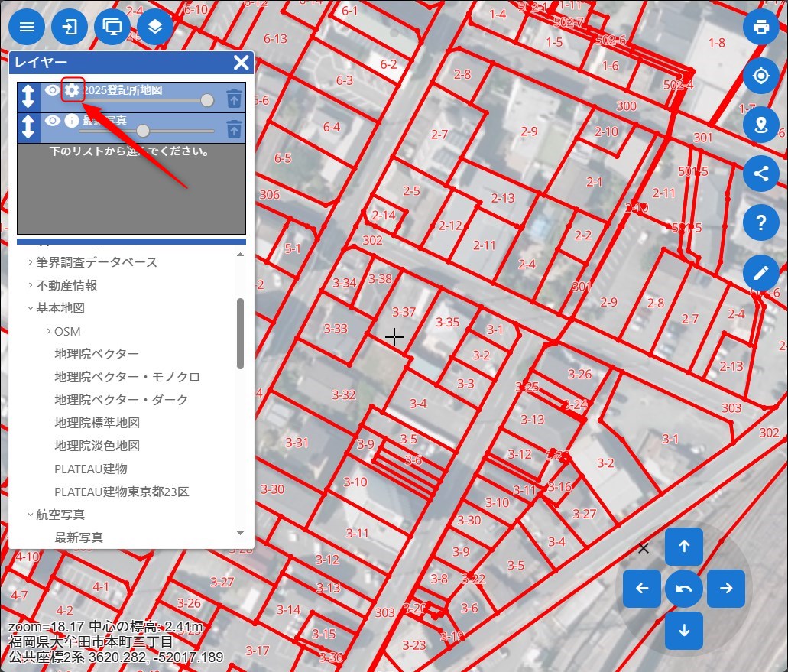Click the share map button

tap(760, 174)
